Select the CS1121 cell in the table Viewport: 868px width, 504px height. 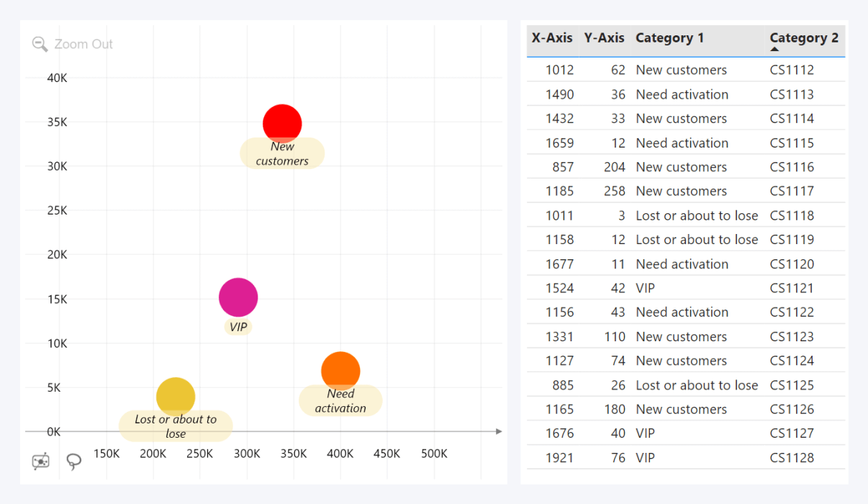click(x=792, y=288)
